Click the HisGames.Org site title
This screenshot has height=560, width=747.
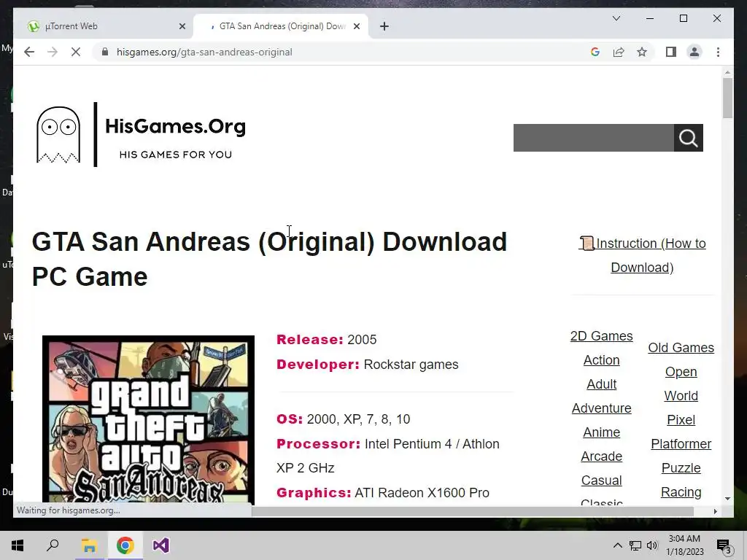tap(175, 126)
